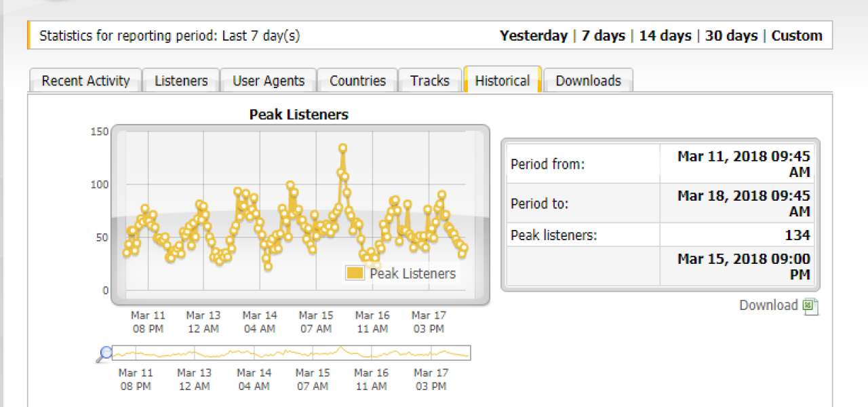Choose the 7 days reporting period

click(603, 36)
